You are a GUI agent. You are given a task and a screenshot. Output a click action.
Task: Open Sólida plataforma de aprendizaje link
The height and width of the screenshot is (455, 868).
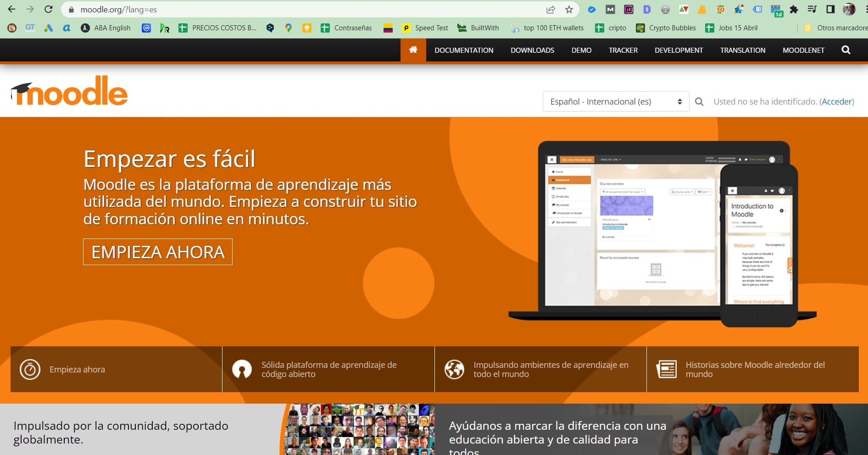click(328, 369)
